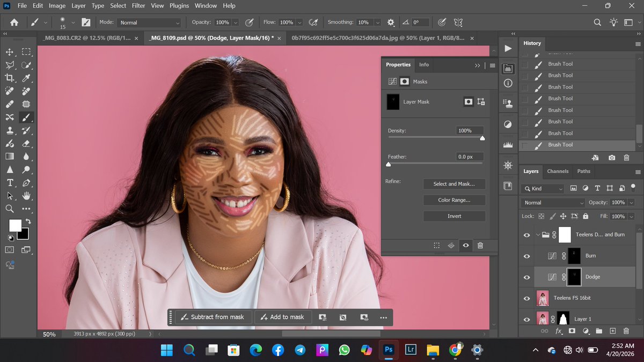The height and width of the screenshot is (362, 644).
Task: Select the Eyedropper tool
Action: (x=26, y=78)
